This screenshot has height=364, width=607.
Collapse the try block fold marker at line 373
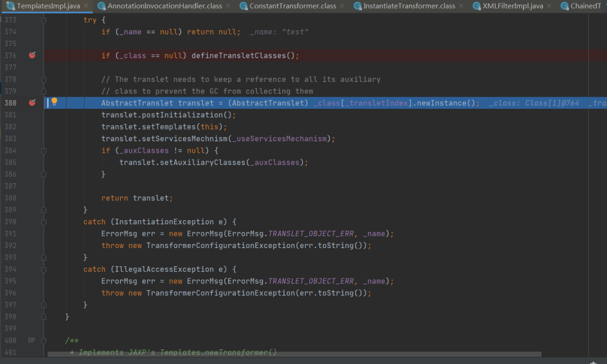tap(44, 20)
